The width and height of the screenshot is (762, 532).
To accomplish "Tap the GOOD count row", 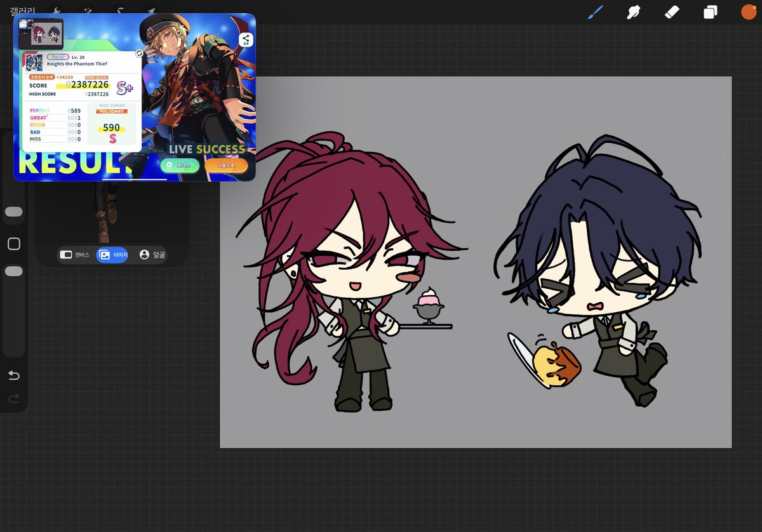I will point(55,125).
